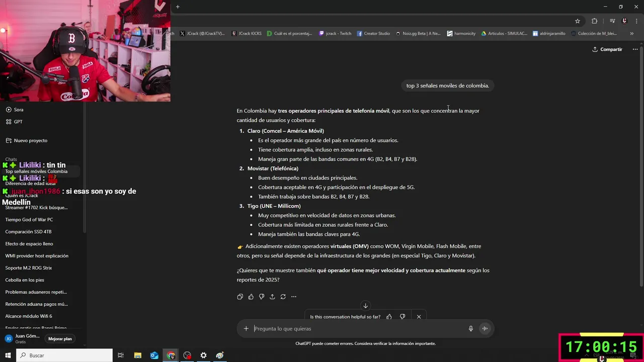Click the user message bubble about señales moviles
This screenshot has width=644, height=362.
(x=448, y=85)
